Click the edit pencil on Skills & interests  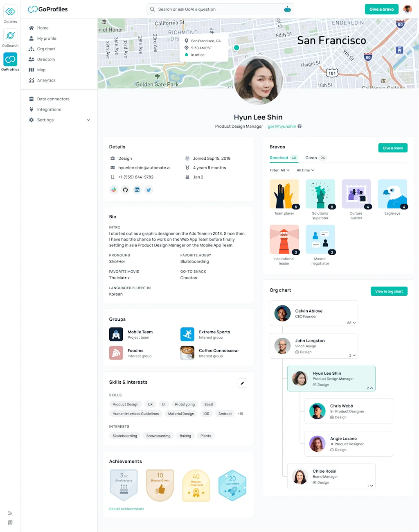pos(242,383)
